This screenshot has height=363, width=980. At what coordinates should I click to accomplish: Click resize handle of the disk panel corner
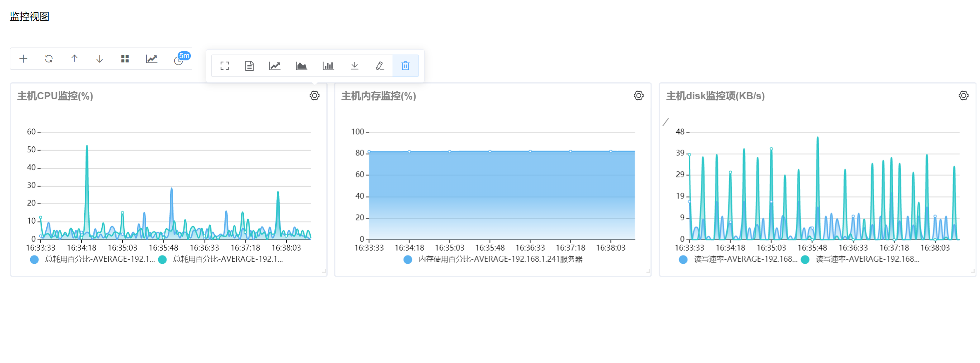point(973,272)
